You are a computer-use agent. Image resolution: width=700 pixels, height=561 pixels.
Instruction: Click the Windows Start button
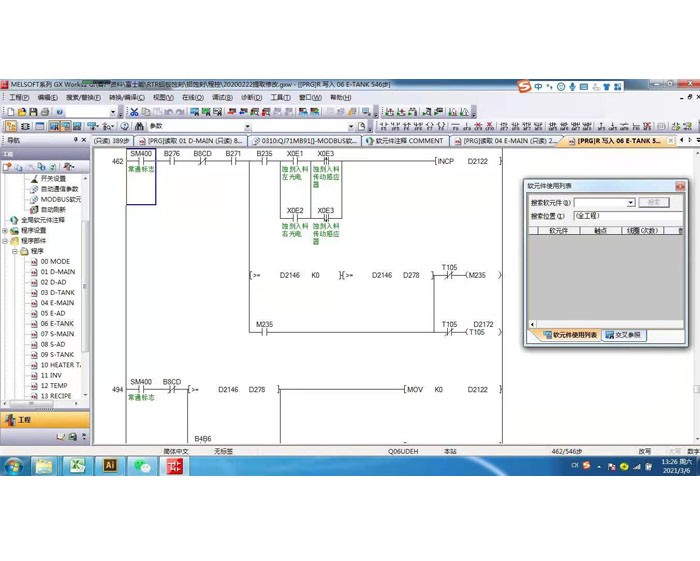14,466
